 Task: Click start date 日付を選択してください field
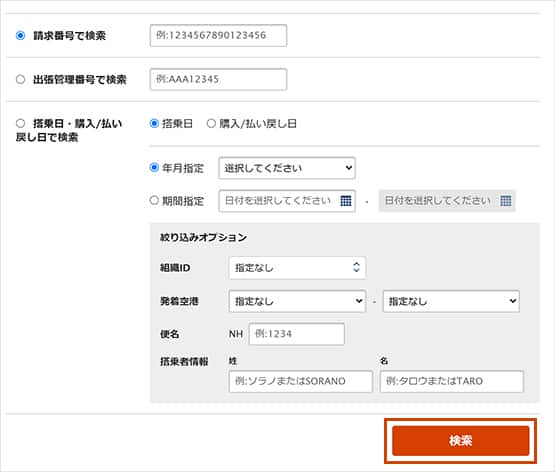point(287,201)
